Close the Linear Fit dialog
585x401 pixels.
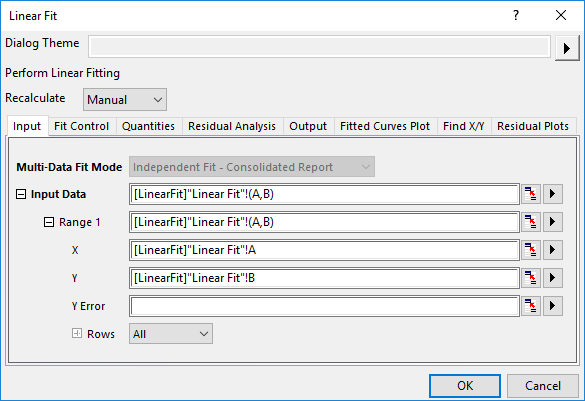pyautogui.click(x=561, y=15)
